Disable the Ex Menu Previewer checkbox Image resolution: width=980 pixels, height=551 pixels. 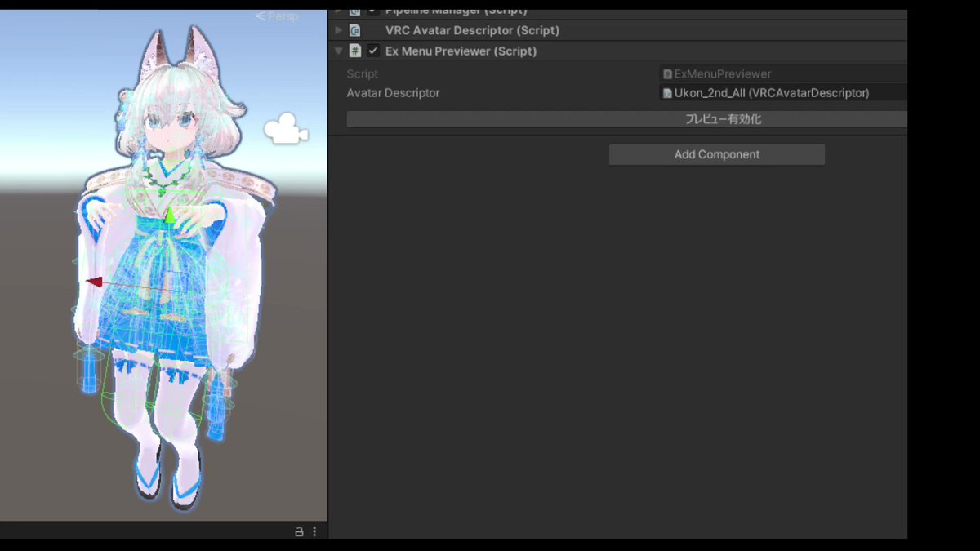click(x=373, y=51)
